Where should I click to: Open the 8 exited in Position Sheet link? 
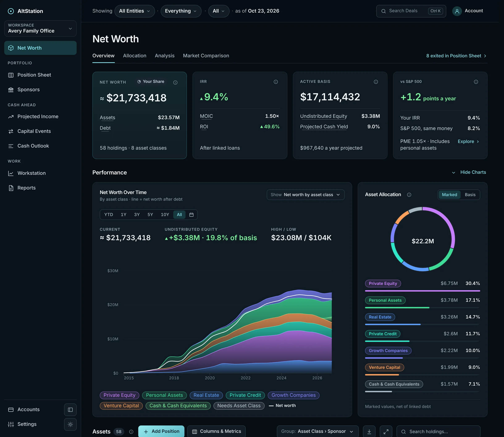456,56
